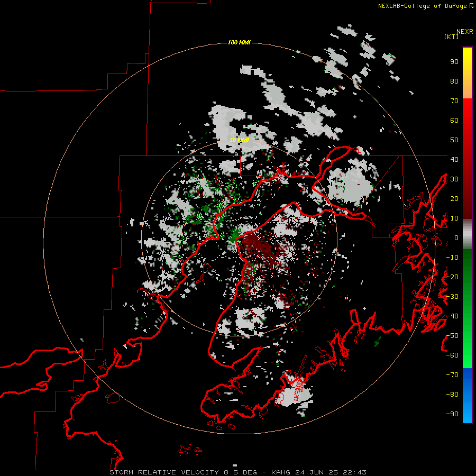476x476 pixels.
Task: Click the NEXLAB-College of DuPage watermark text
Action: pos(422,6)
